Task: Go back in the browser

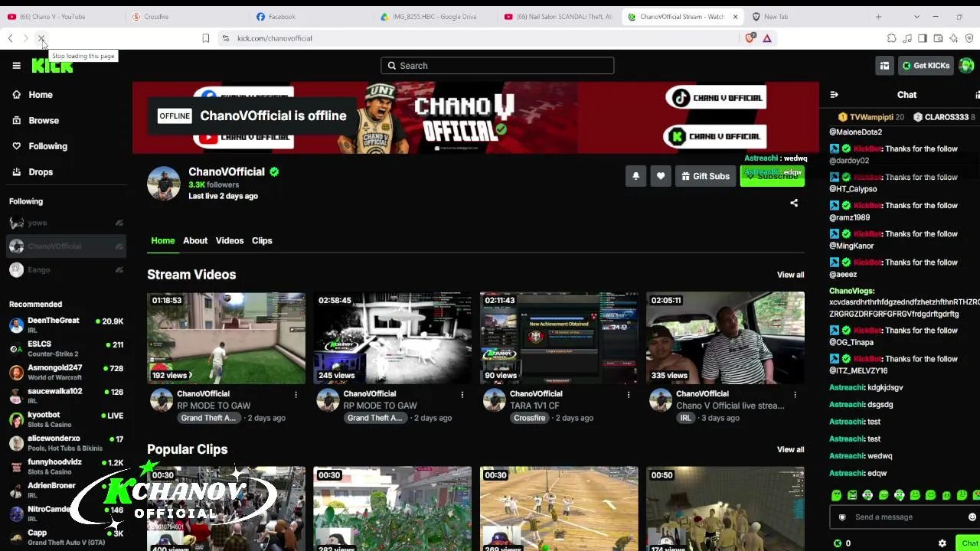Action: coord(10,38)
